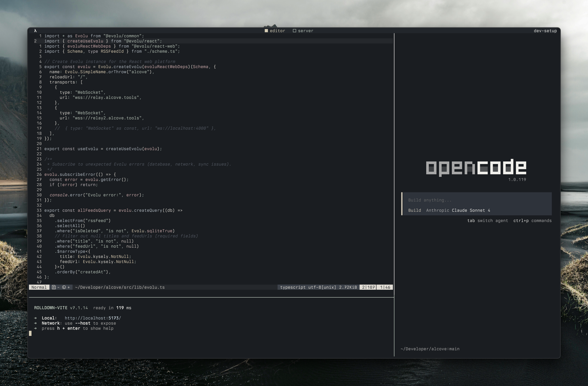This screenshot has width=588, height=386.
Task: Click the wss://relay.alcove.tools url string
Action: (x=106, y=97)
